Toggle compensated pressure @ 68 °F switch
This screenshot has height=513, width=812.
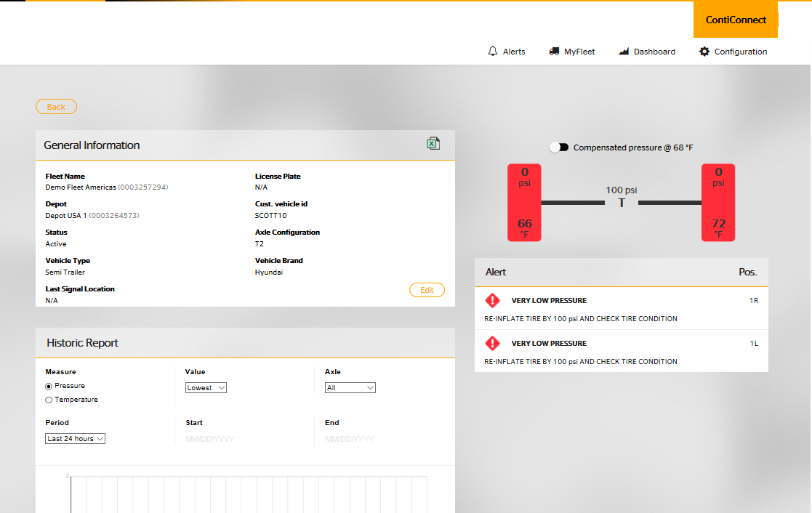(559, 148)
